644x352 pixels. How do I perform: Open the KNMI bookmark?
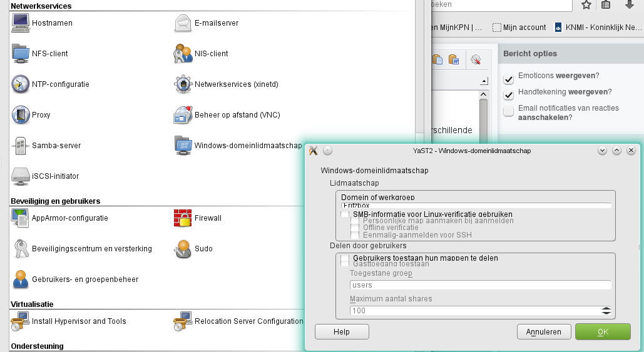point(598,28)
